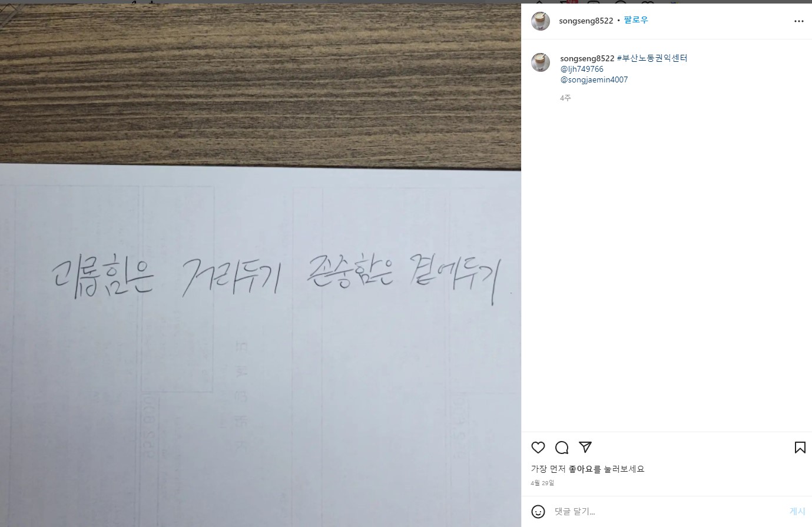Open the 4월 29일 post date link
The image size is (812, 527).
tap(542, 483)
